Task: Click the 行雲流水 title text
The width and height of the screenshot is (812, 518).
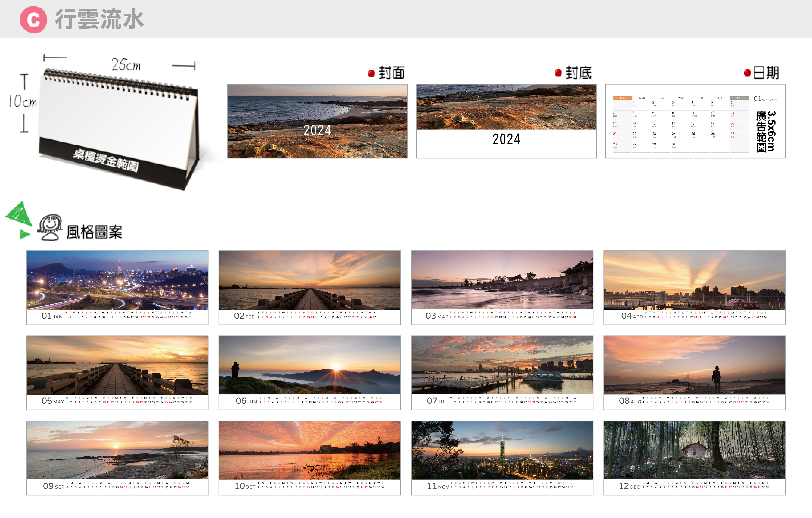Action: click(x=100, y=20)
